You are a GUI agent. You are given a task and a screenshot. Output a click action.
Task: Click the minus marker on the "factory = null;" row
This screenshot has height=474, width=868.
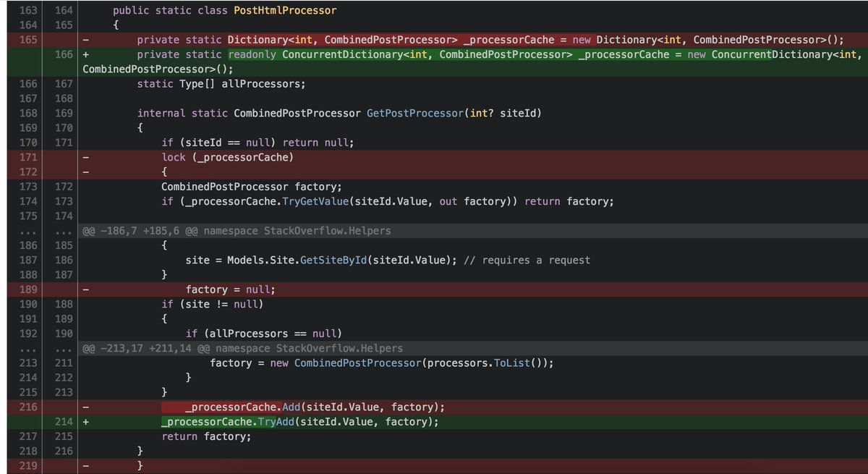pos(87,289)
